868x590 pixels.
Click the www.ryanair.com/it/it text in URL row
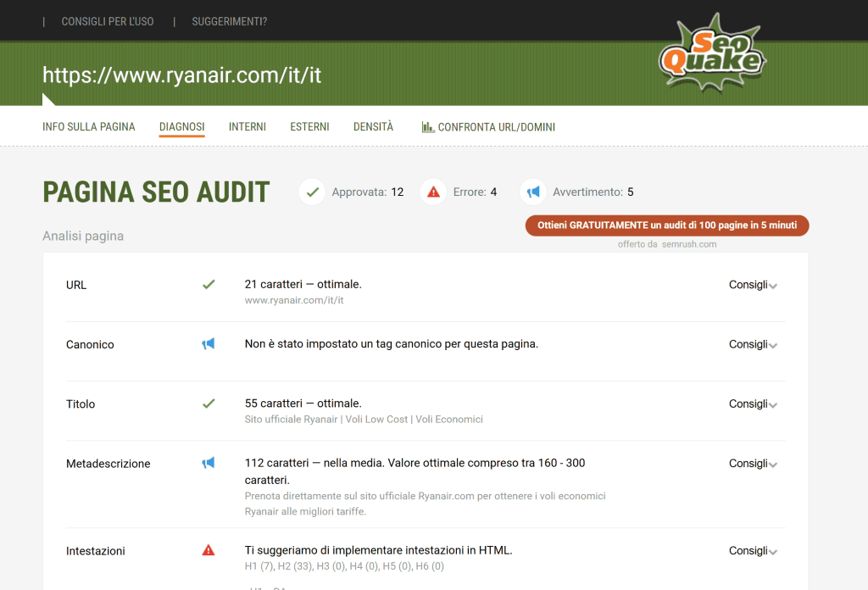click(294, 300)
